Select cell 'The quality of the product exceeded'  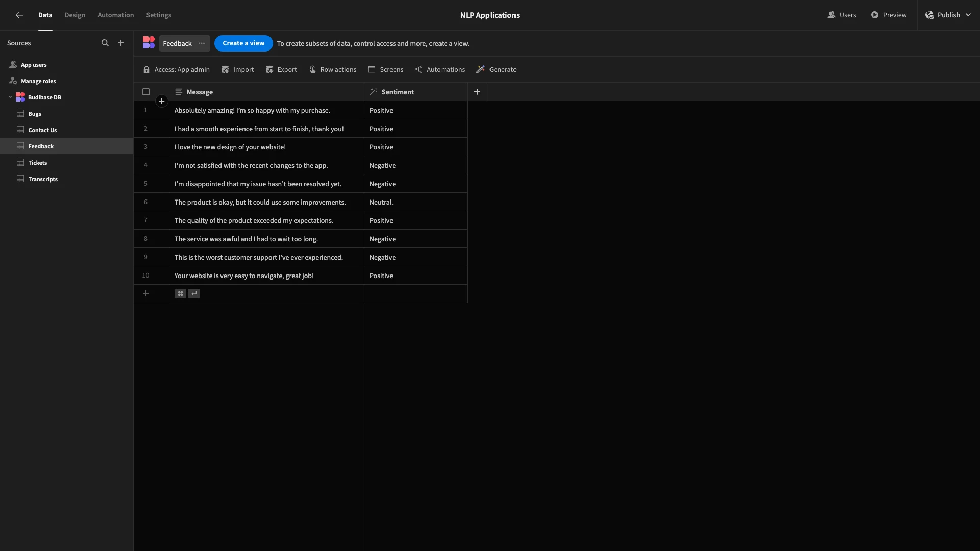coord(267,220)
